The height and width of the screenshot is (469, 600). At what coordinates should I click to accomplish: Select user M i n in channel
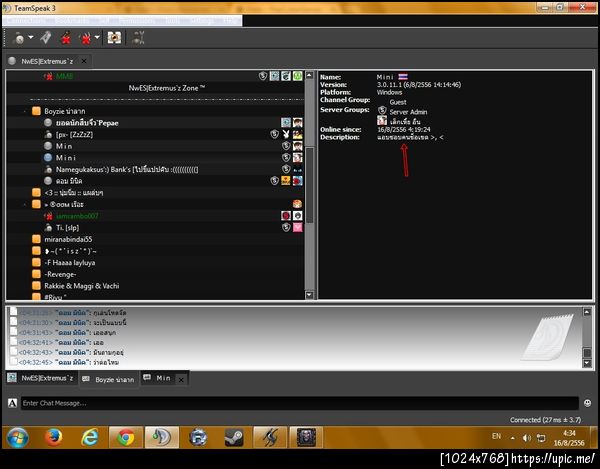(x=64, y=146)
